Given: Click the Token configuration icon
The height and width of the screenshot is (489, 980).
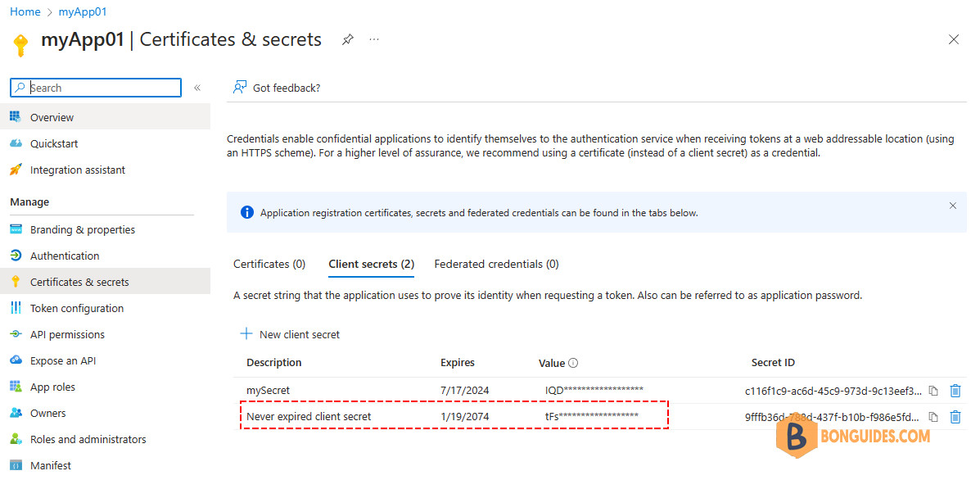Looking at the screenshot, I should (16, 308).
